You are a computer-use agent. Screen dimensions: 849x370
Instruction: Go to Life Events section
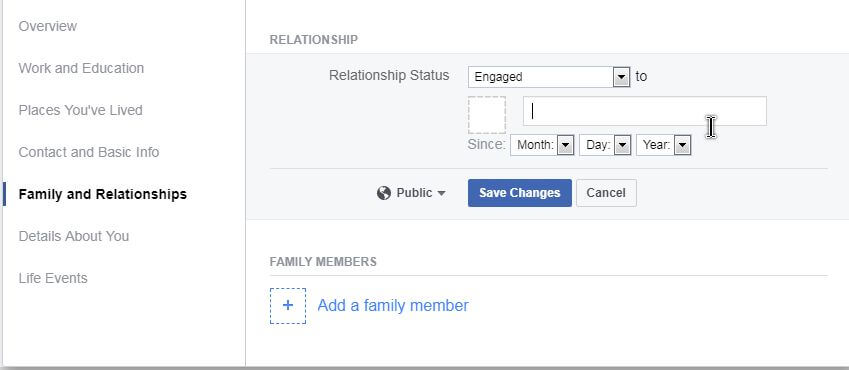53,278
